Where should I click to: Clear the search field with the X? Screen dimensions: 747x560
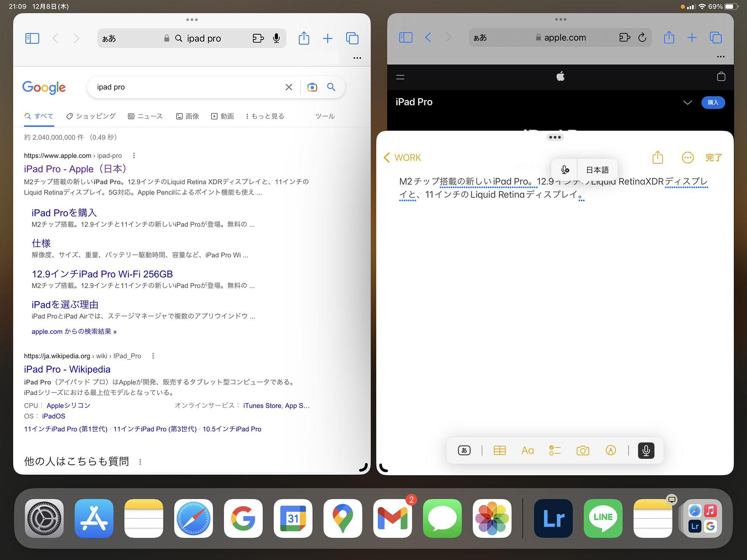(x=289, y=87)
